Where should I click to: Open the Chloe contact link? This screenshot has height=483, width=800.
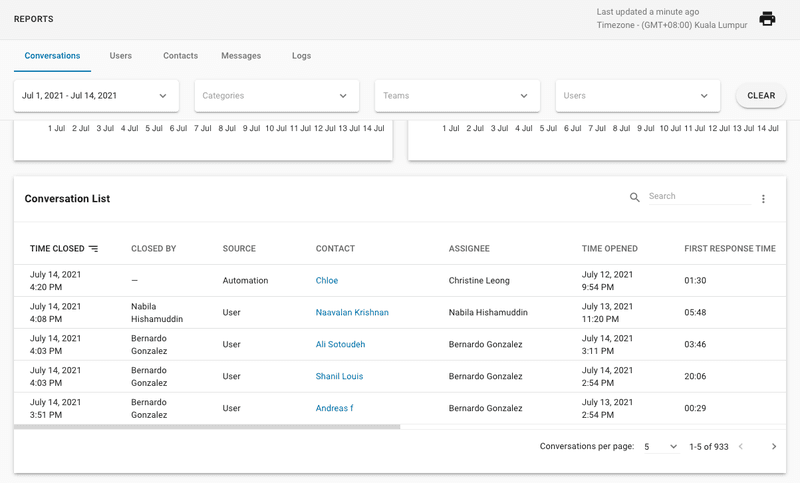click(327, 281)
